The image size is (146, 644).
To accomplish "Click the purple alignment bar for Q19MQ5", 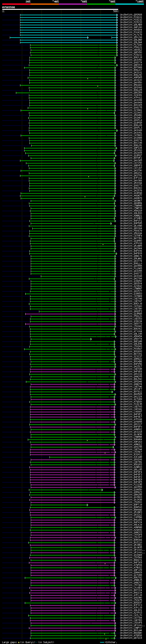I will [x=71, y=314].
